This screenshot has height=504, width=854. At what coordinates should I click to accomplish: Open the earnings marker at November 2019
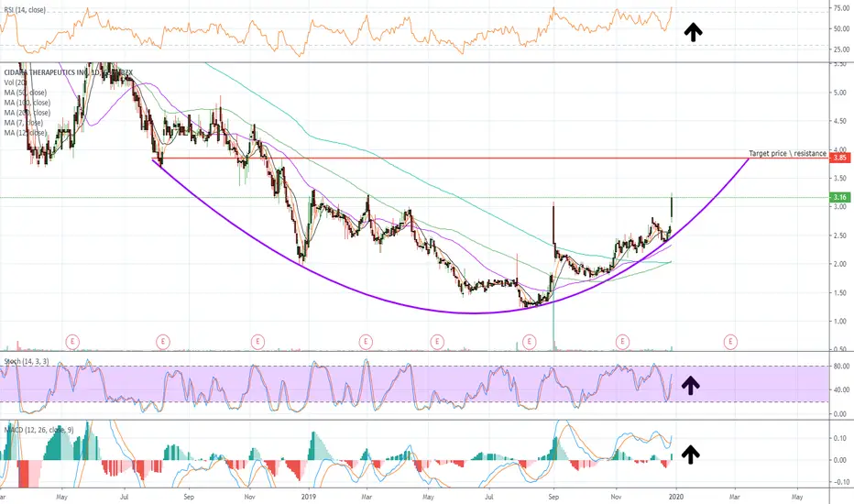pos(622,342)
